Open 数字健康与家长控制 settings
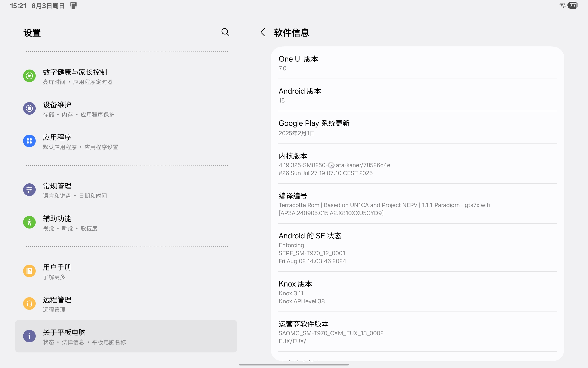This screenshot has width=588, height=368. [126, 76]
